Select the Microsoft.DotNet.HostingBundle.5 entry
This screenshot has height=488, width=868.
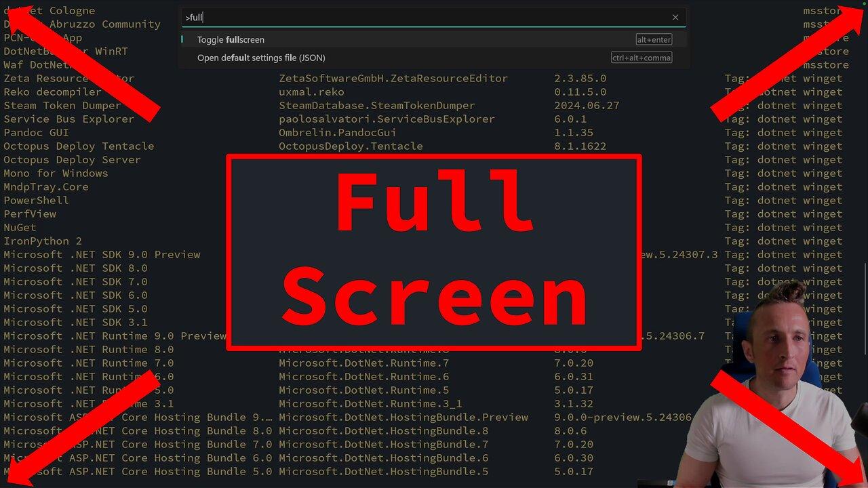point(382,471)
